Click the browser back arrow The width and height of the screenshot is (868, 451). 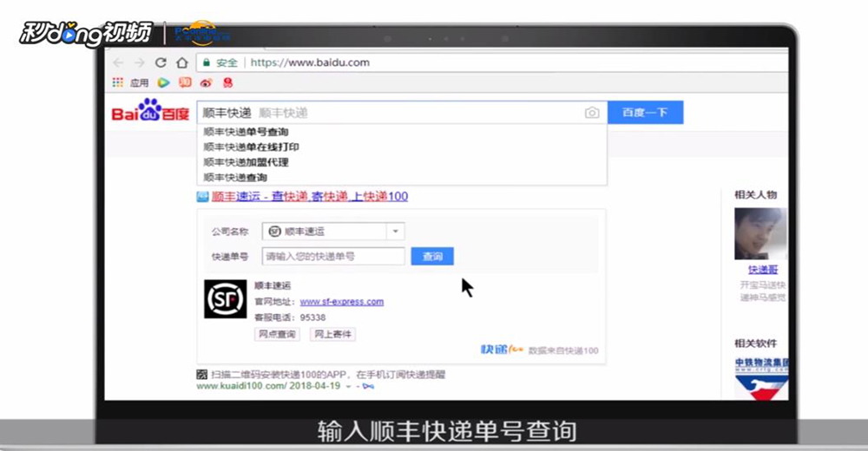pyautogui.click(x=118, y=62)
